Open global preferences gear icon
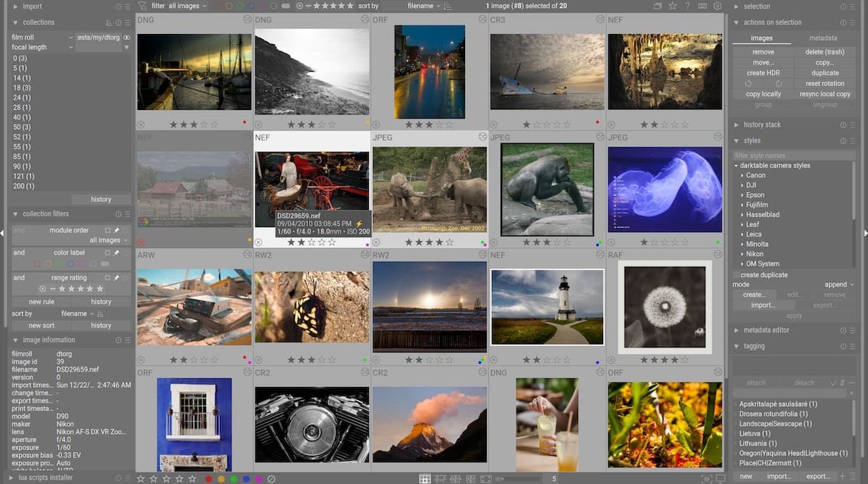 [x=718, y=6]
